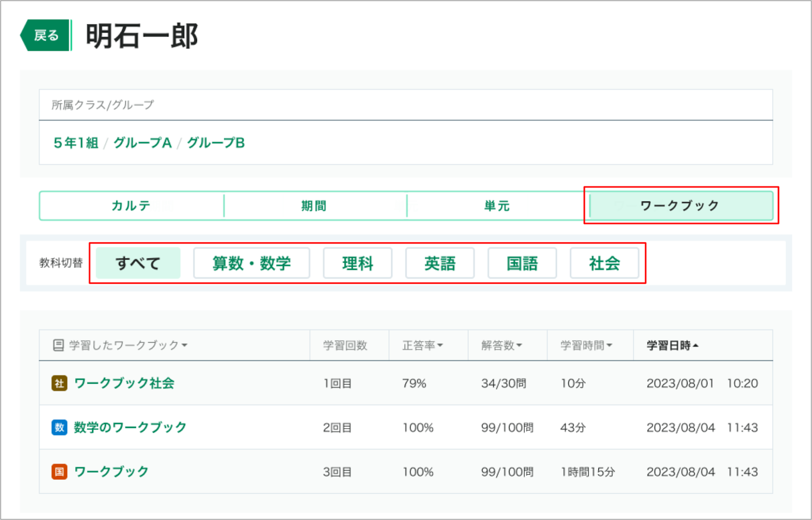The image size is (812, 520).
Task: Sort by 解答数 column
Action: tap(501, 345)
